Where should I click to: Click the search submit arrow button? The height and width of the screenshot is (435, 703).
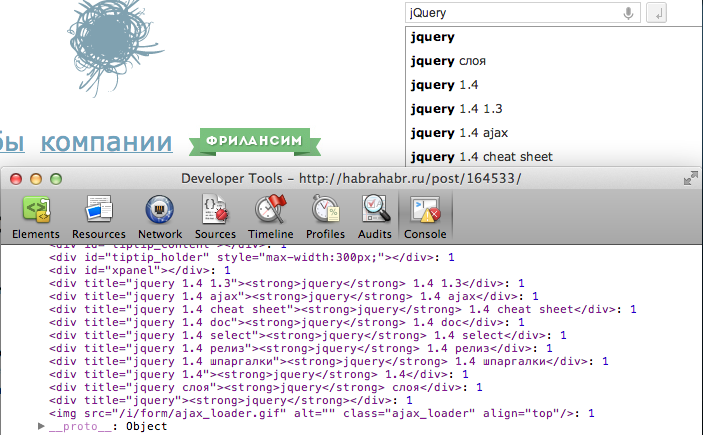pos(656,13)
